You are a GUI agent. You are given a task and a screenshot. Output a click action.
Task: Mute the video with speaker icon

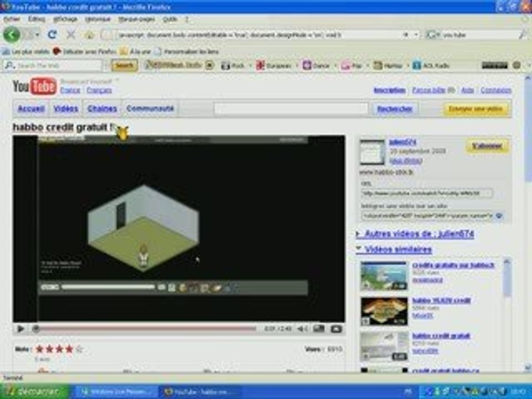point(302,329)
